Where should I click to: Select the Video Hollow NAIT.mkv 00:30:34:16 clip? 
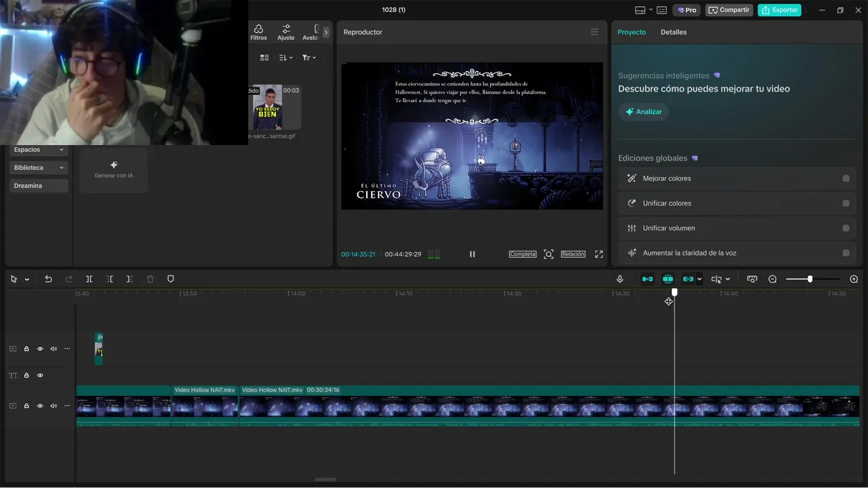(x=549, y=405)
